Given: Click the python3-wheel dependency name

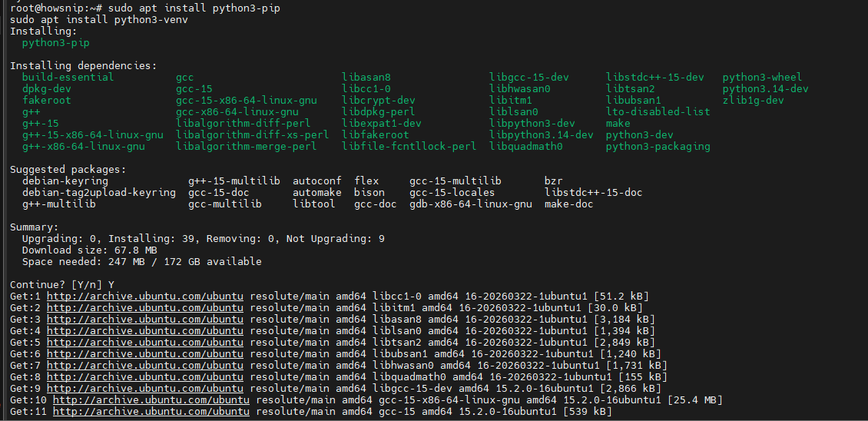Looking at the screenshot, I should point(762,78).
